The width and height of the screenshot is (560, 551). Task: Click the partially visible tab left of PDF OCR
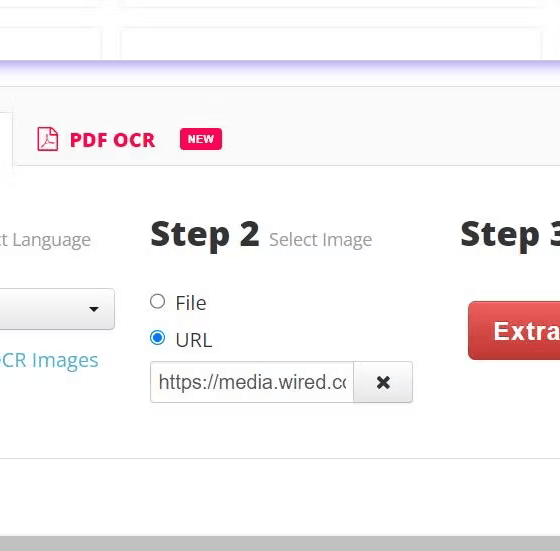[6, 139]
